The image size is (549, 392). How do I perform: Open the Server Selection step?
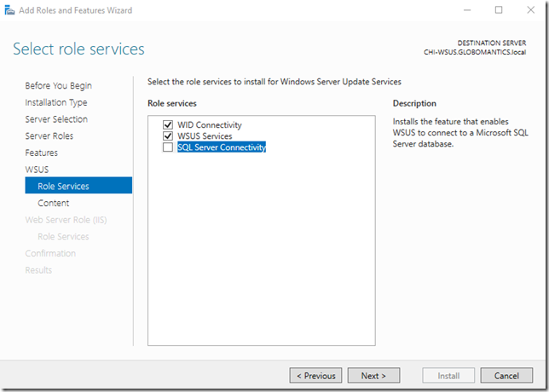56,119
